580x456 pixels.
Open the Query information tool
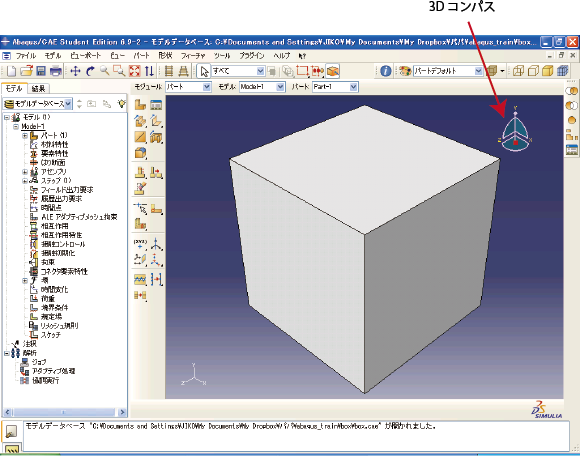[385, 71]
